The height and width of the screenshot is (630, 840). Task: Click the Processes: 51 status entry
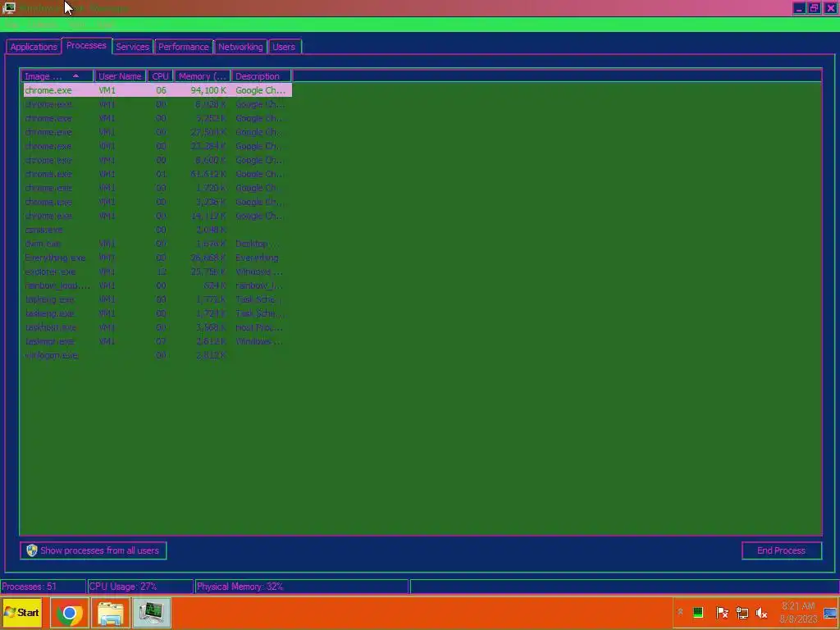[x=43, y=586]
